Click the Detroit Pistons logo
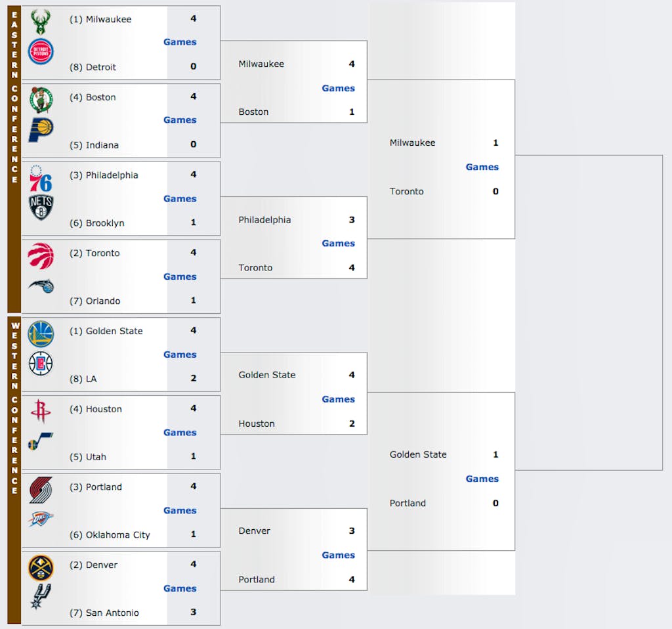 tap(41, 51)
